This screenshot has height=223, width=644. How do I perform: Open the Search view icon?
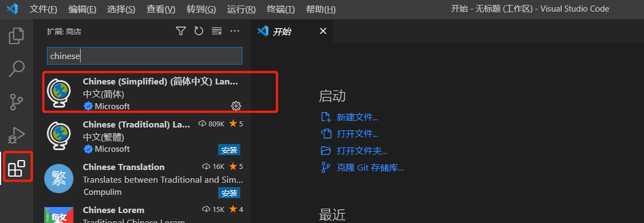point(17,69)
